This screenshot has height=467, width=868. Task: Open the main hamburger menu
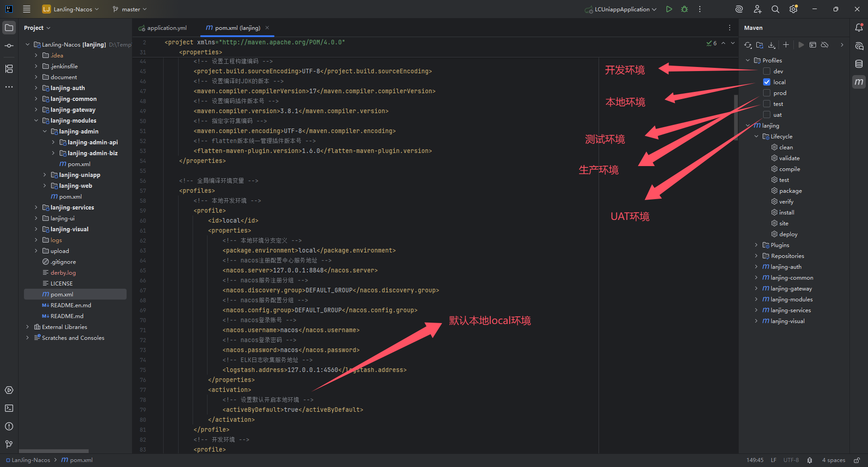click(27, 9)
